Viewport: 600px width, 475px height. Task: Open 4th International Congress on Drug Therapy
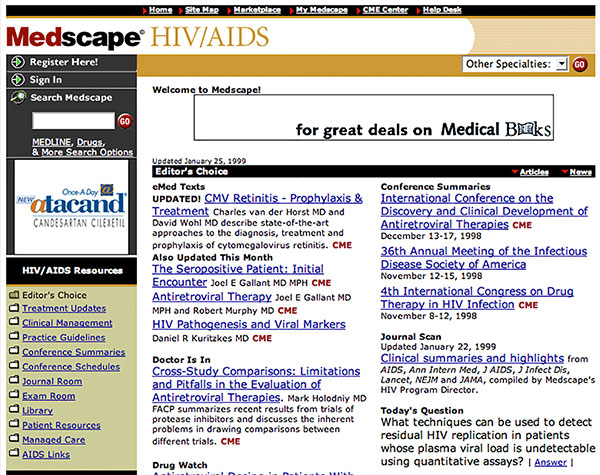pos(477,298)
